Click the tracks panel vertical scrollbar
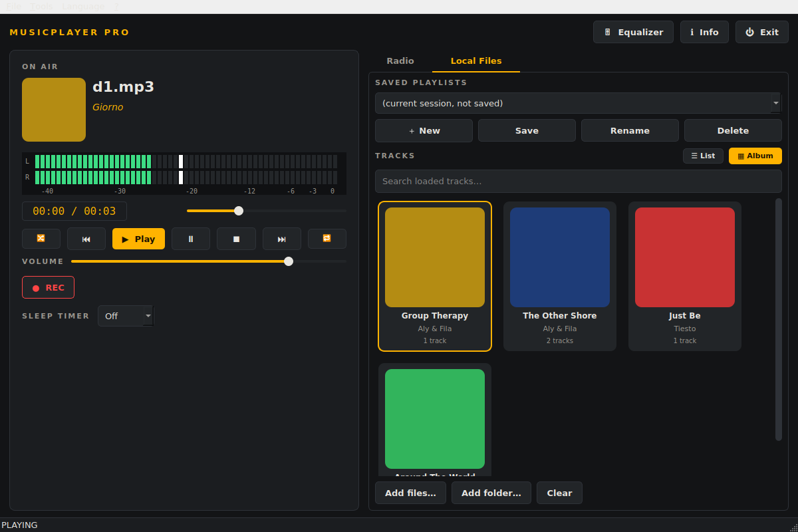 point(779,319)
